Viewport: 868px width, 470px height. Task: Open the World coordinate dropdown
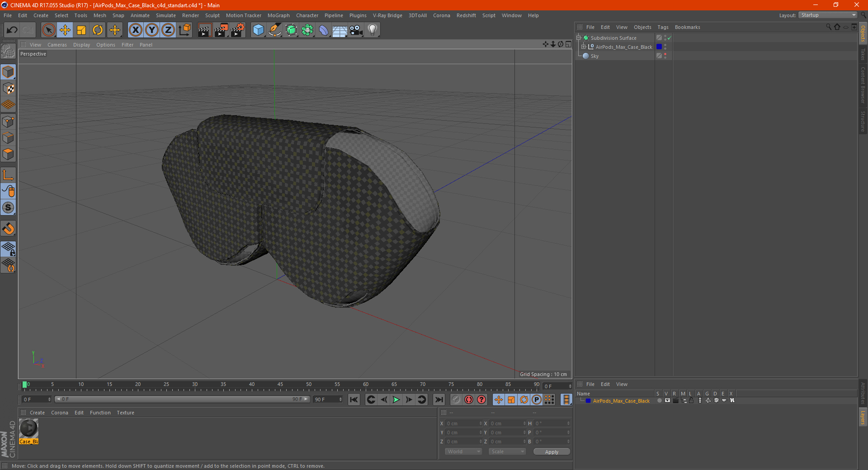point(463,451)
